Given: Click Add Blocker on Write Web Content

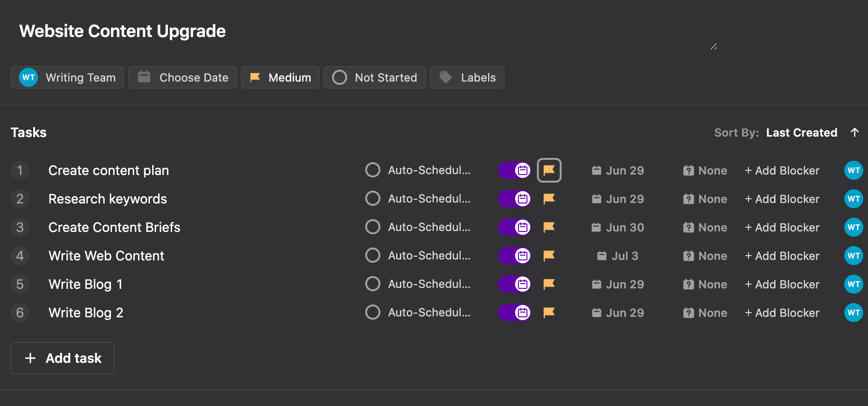Looking at the screenshot, I should (782, 256).
